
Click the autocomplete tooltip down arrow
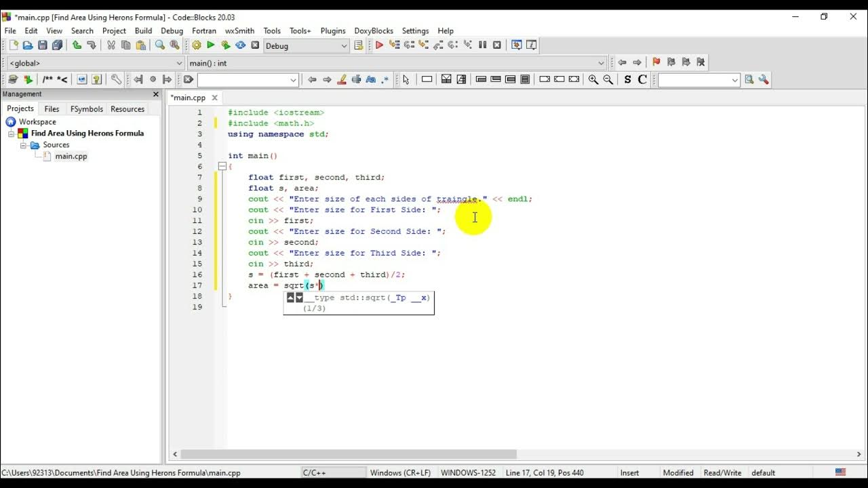(x=299, y=298)
